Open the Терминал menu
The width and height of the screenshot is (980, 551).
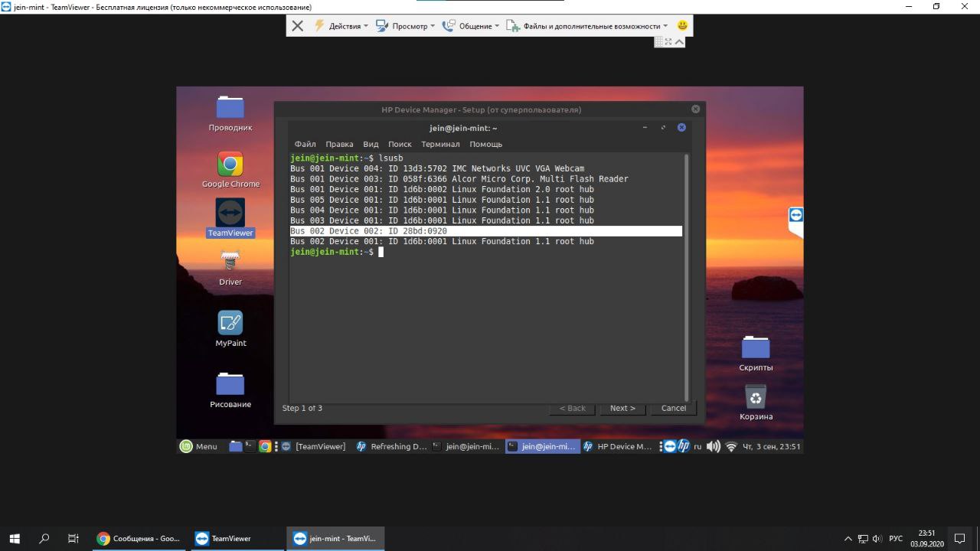[x=440, y=144]
